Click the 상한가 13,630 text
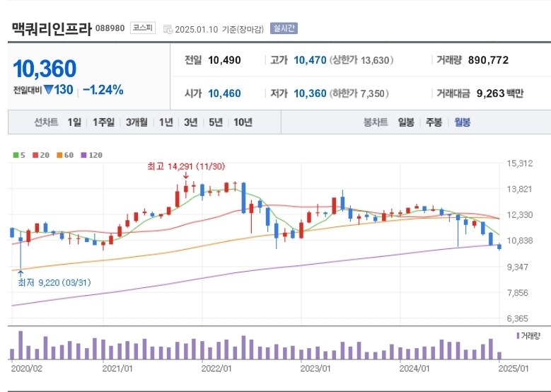This screenshot has width=551, height=392. 361,60
